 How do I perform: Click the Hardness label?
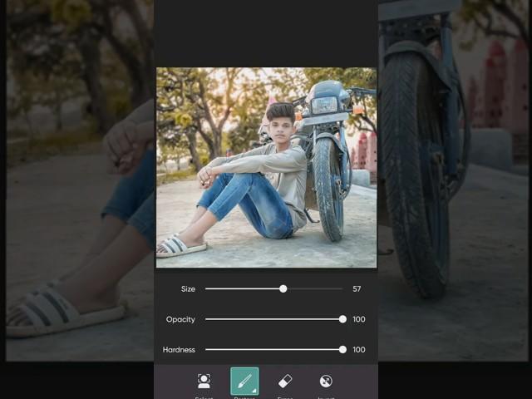tap(179, 350)
